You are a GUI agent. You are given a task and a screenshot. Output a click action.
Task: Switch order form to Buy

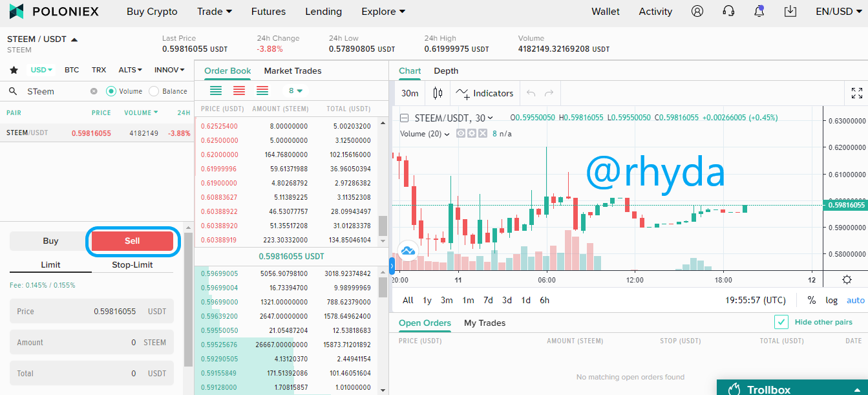(50, 241)
